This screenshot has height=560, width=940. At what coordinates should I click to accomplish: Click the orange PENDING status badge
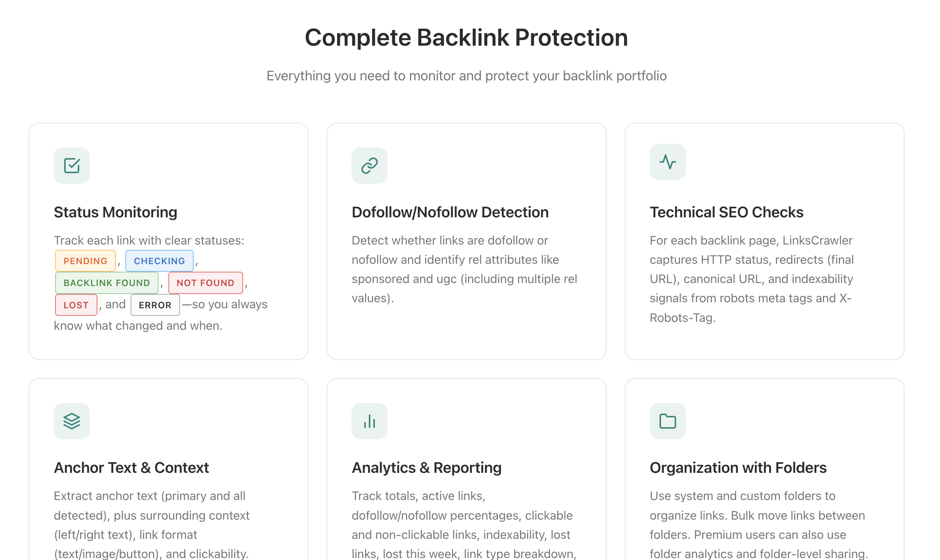pyautogui.click(x=85, y=261)
